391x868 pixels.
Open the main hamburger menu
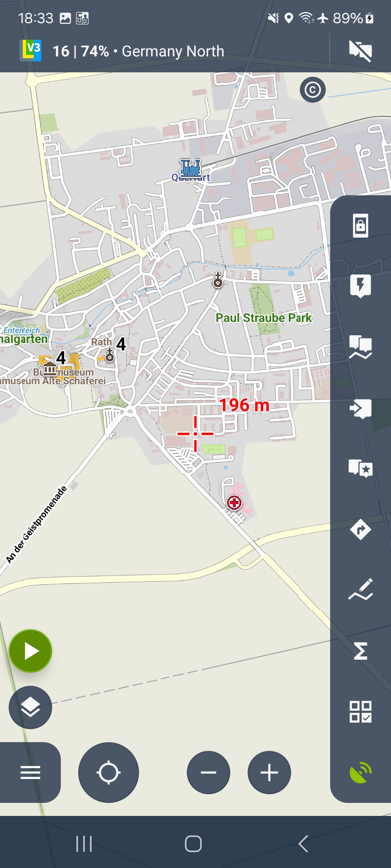pos(30,773)
